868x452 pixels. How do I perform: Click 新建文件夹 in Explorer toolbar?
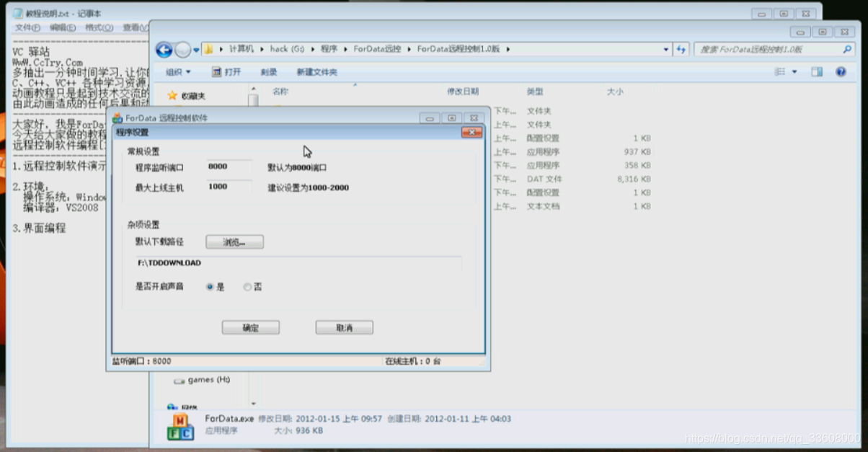pos(316,72)
